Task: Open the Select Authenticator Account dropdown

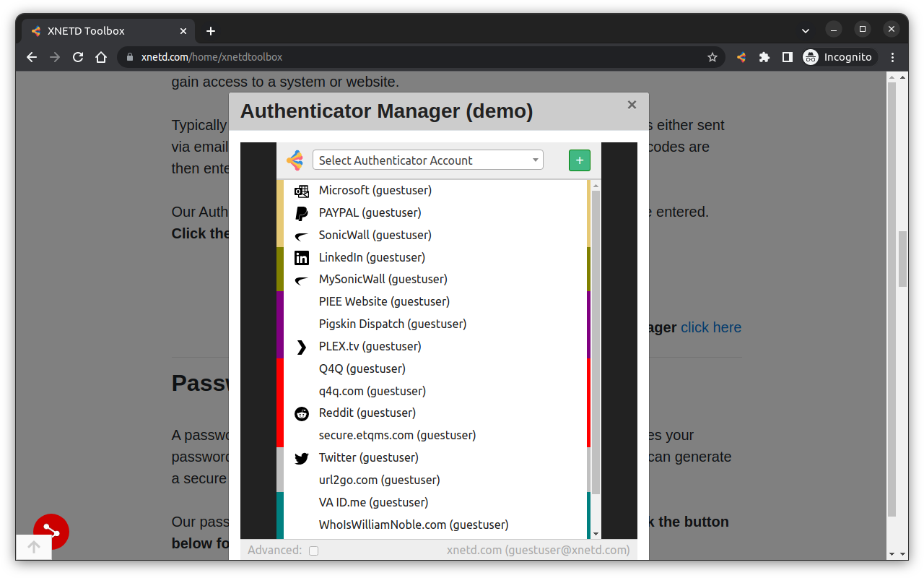Action: click(x=427, y=160)
